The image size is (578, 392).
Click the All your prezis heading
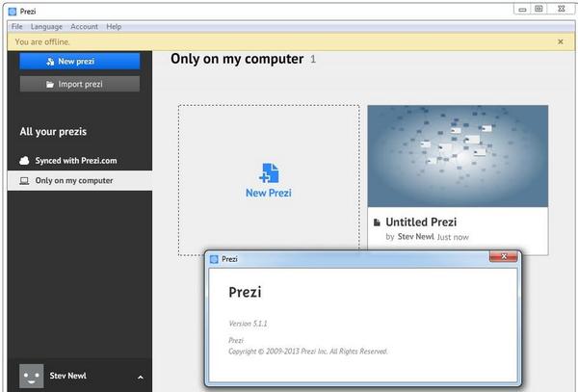[x=53, y=132]
